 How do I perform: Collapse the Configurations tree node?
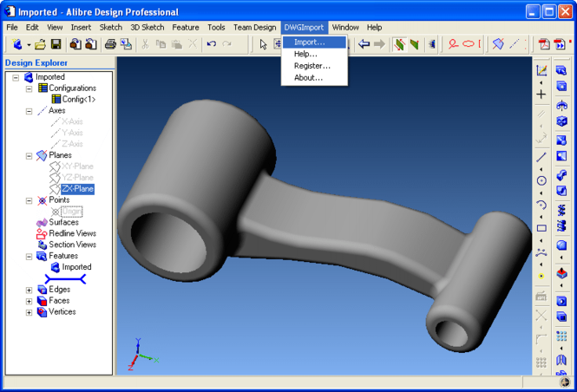29,88
